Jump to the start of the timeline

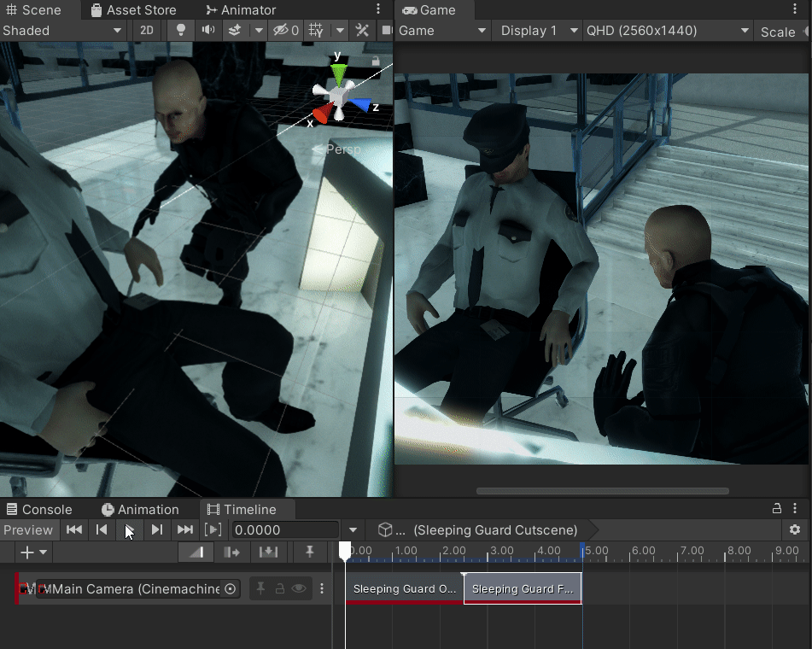pyautogui.click(x=74, y=529)
